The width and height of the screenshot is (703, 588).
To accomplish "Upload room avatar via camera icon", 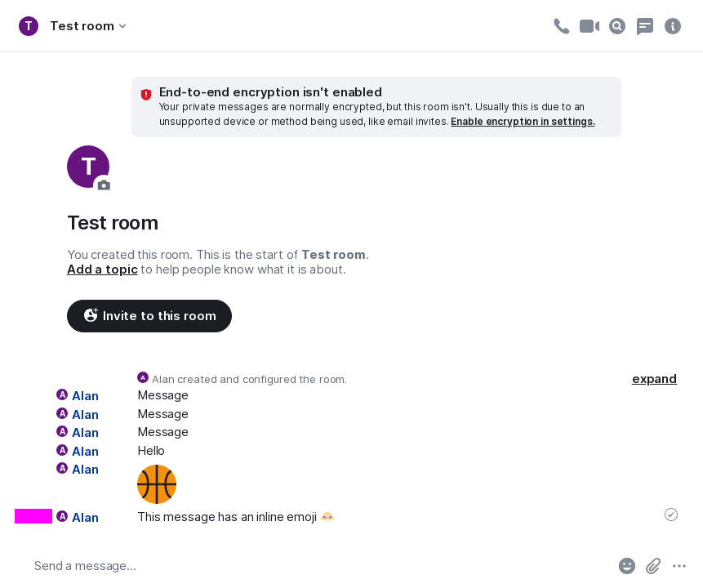I will [104, 185].
